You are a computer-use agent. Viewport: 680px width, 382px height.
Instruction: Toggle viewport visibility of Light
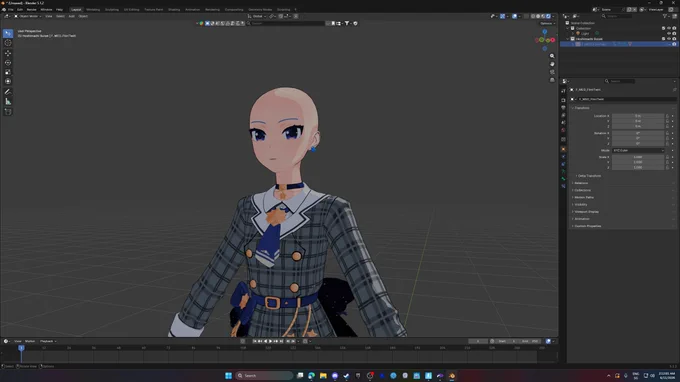pos(669,33)
